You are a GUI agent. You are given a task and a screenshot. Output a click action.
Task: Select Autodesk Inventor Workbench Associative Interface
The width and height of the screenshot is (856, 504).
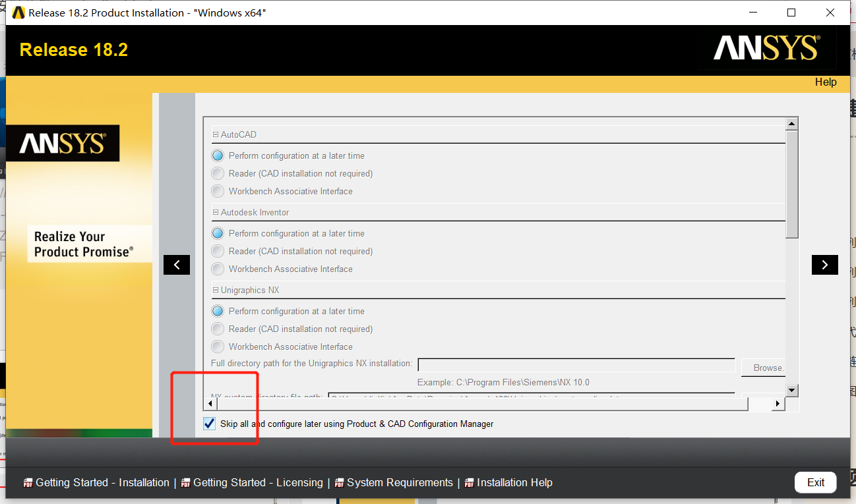coord(218,269)
